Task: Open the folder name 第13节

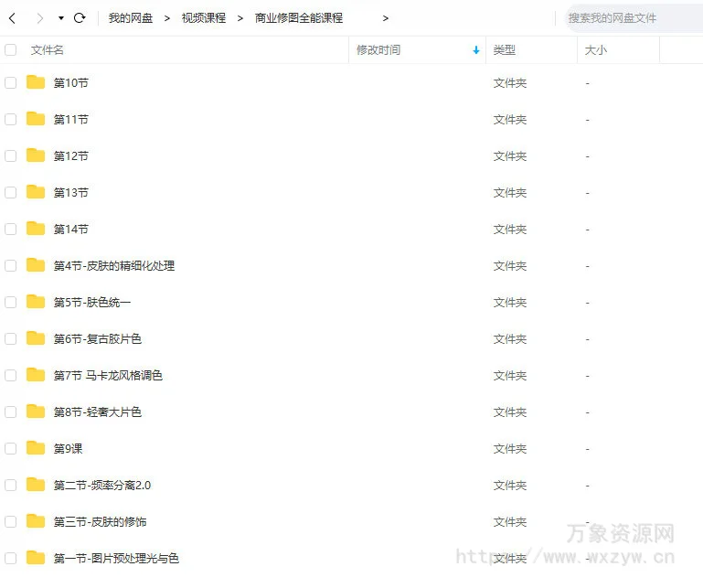Action: pos(70,192)
